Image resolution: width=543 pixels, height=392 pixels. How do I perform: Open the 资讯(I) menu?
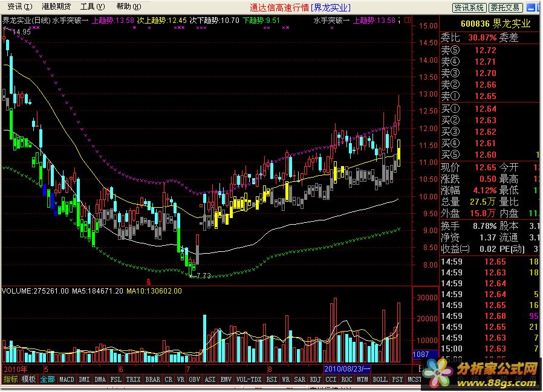click(19, 7)
